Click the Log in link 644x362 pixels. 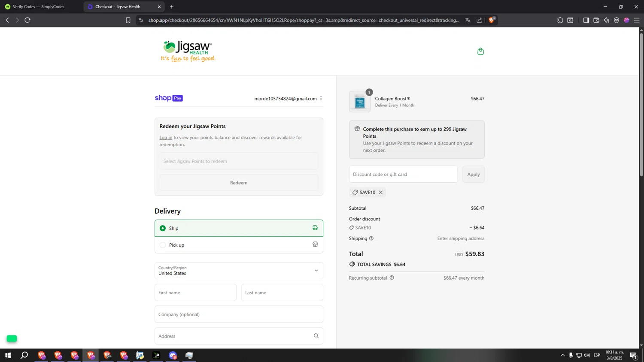pos(166,138)
